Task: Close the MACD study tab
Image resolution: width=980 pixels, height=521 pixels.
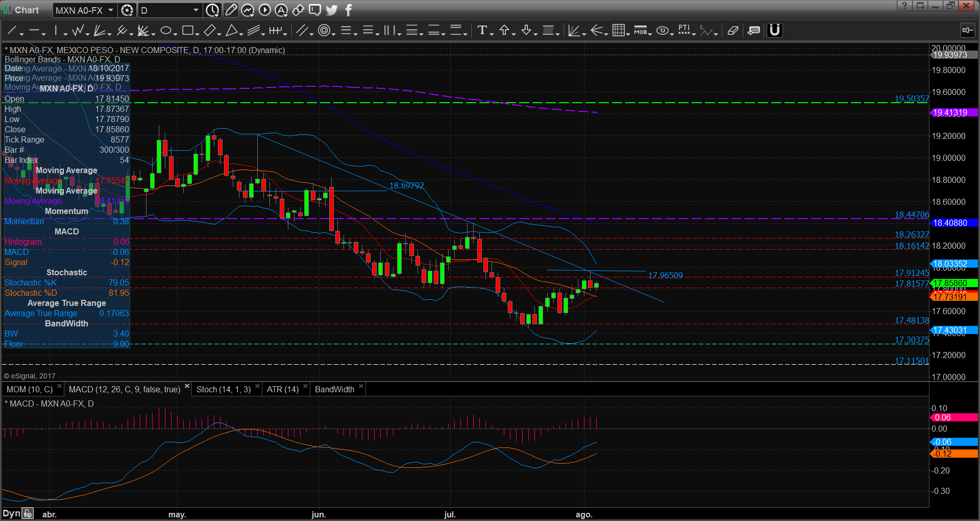Action: pyautogui.click(x=187, y=386)
